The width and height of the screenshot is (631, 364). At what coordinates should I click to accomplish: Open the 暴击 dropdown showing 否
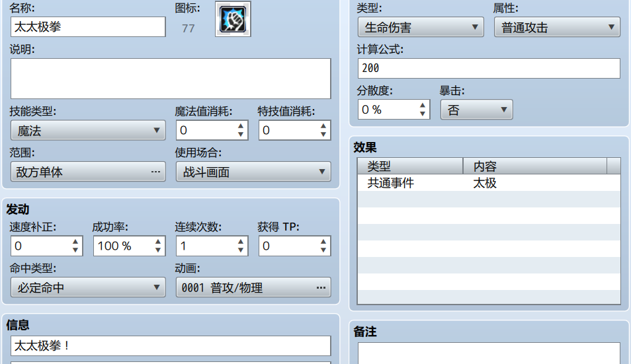(477, 110)
